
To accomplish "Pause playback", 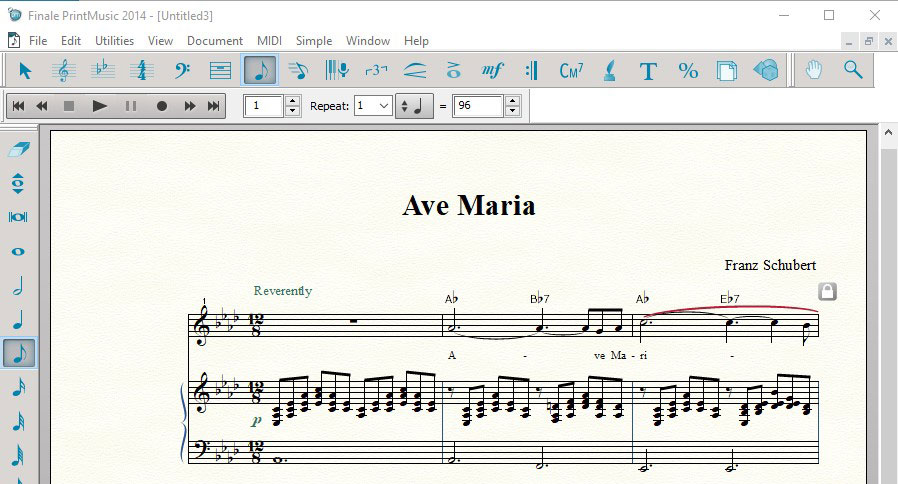I will point(131,106).
